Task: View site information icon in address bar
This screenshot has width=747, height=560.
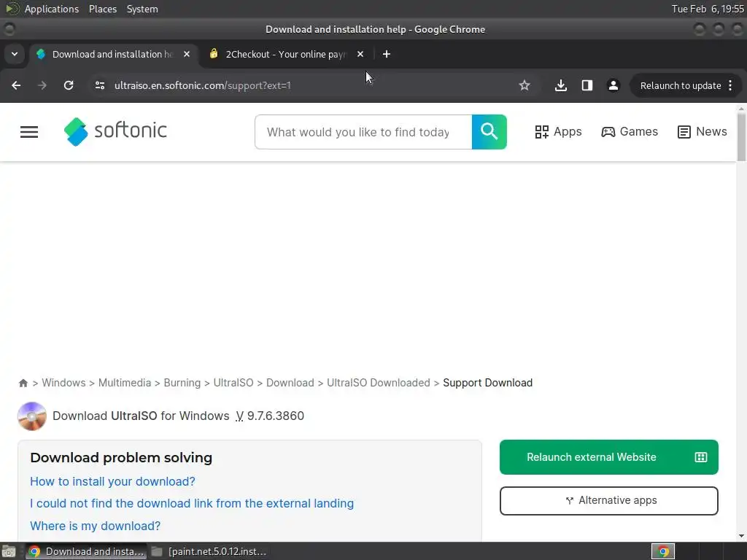Action: (x=99, y=85)
